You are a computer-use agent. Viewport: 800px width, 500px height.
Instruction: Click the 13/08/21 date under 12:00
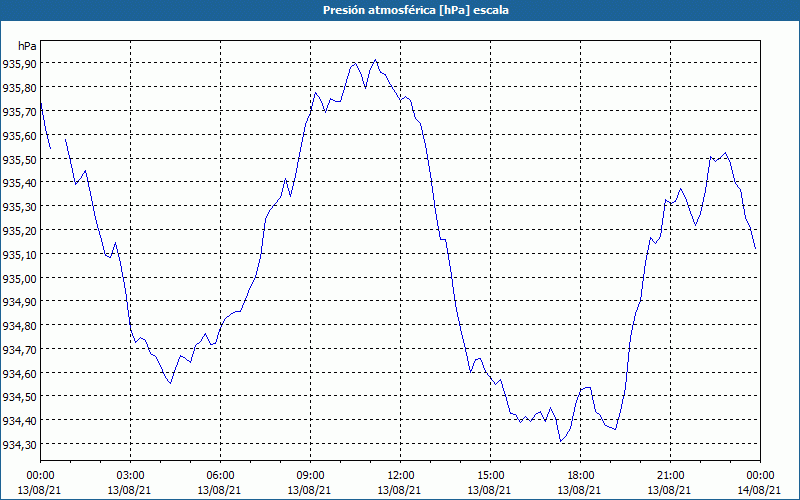(399, 490)
